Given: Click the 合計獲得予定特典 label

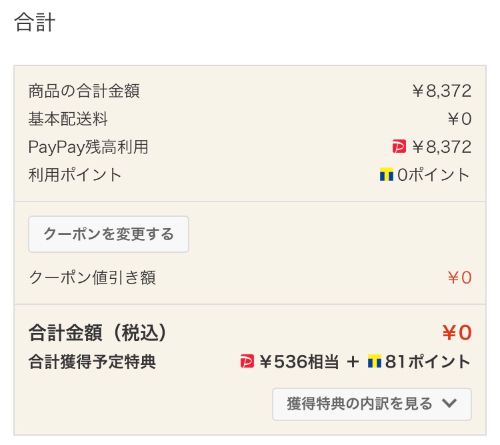Looking at the screenshot, I should tap(92, 362).
